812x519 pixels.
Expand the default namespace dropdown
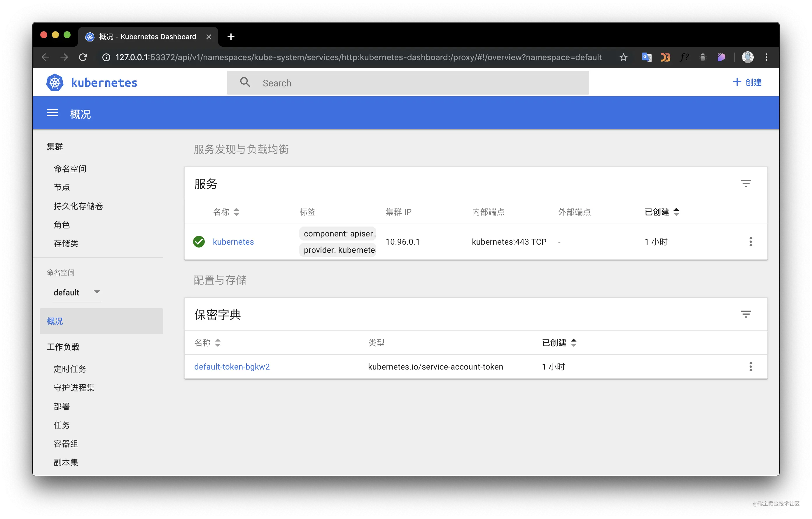pos(76,292)
